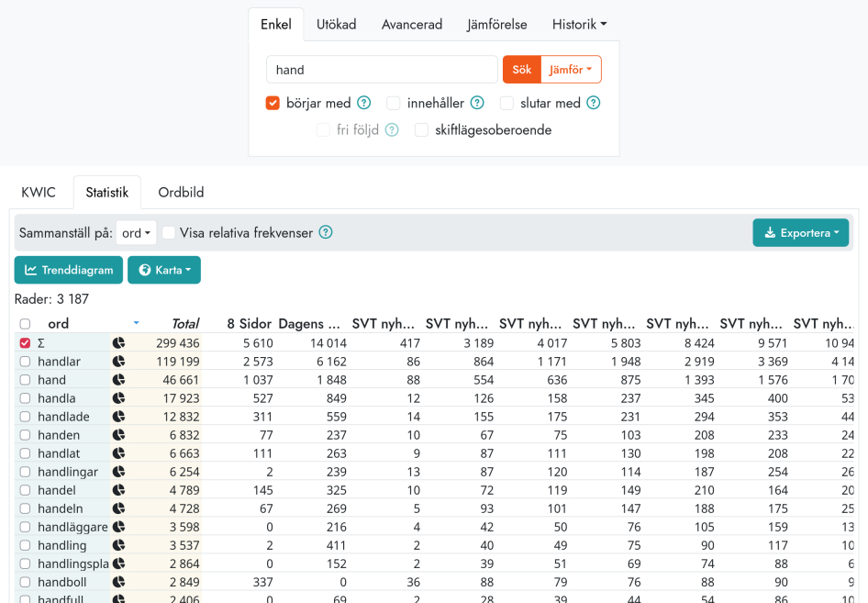Open pie chart for the handboll row
868x603 pixels.
point(118,582)
